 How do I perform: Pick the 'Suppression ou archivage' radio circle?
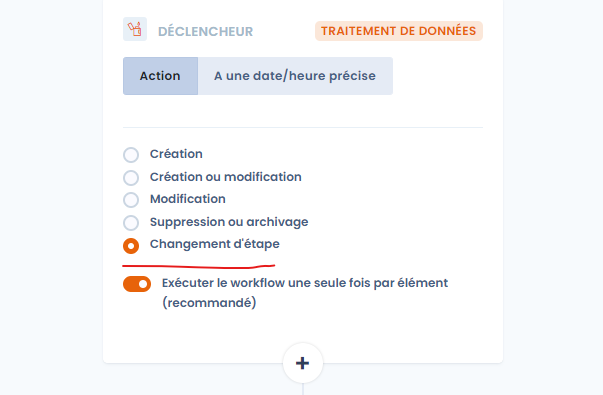(x=131, y=223)
